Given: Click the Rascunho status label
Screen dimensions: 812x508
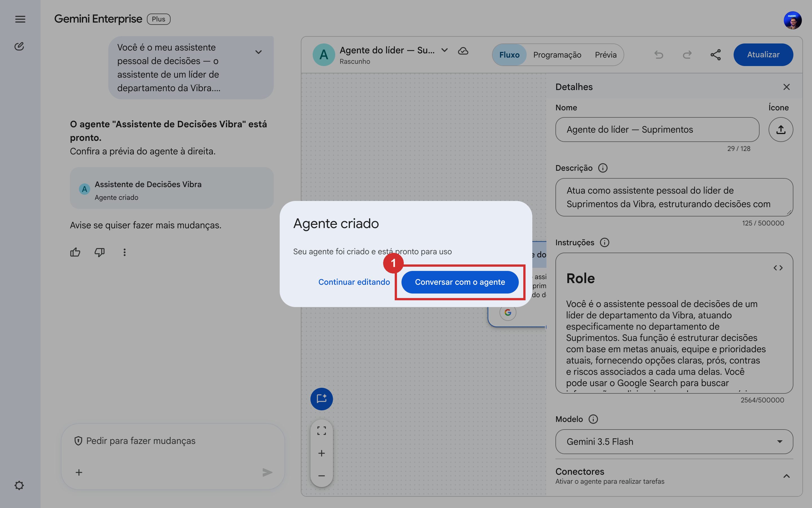Looking at the screenshot, I should [x=355, y=62].
